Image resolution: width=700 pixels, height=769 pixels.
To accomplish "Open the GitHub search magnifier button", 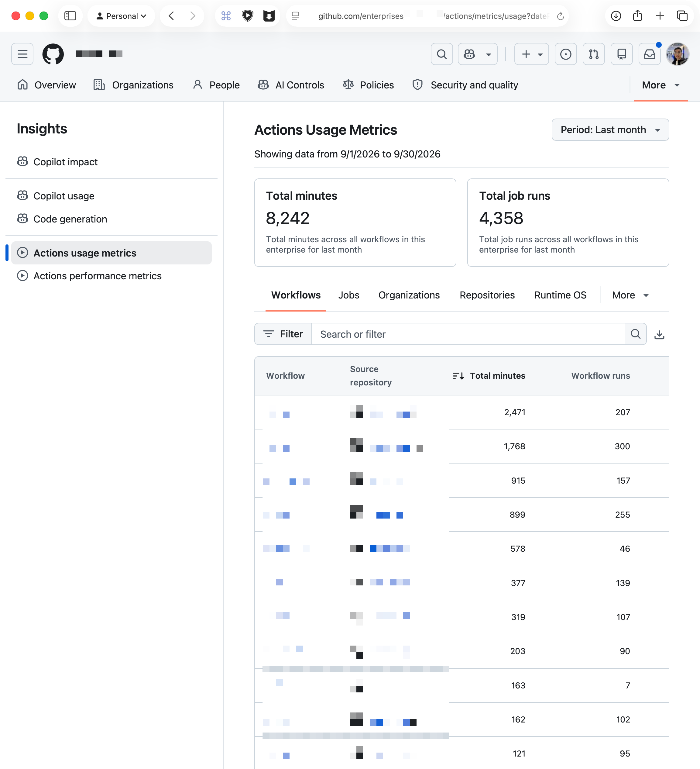I will [441, 54].
